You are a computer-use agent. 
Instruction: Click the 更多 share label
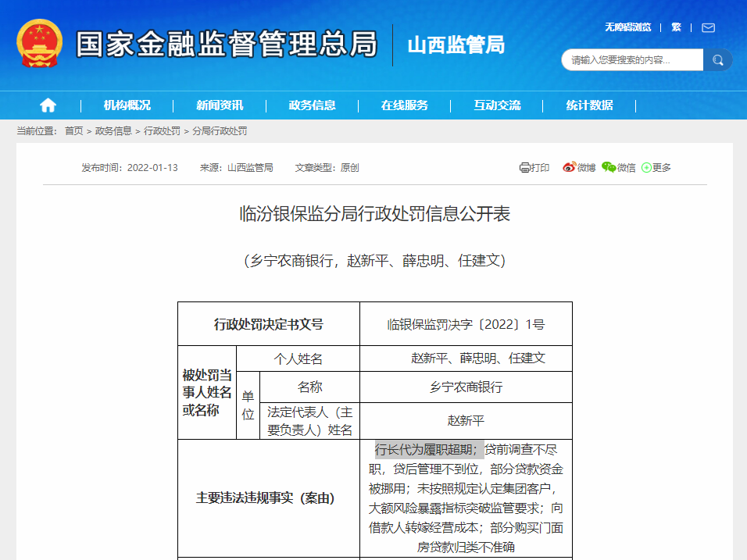[661, 168]
